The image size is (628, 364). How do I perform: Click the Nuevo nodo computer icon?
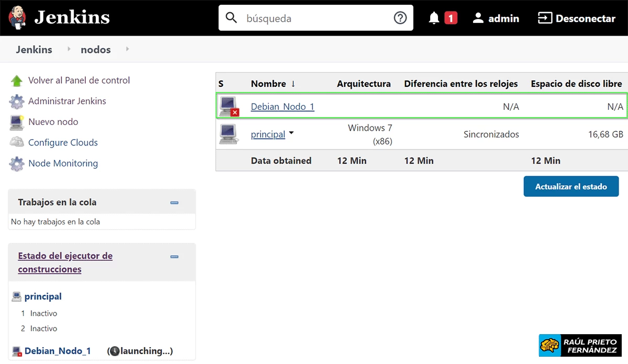[x=17, y=122]
